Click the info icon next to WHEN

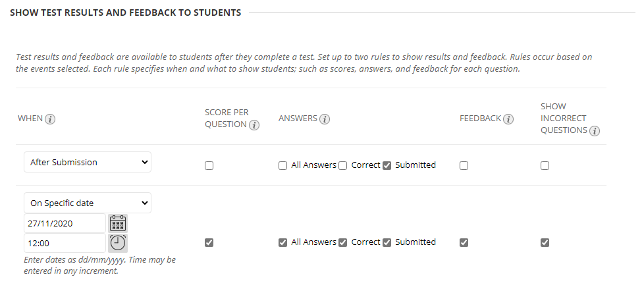(x=50, y=119)
